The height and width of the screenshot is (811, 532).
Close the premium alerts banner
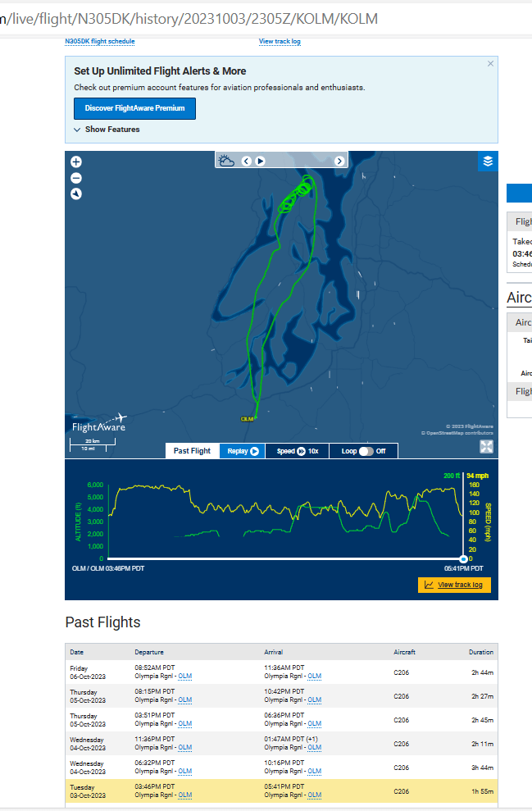click(490, 64)
